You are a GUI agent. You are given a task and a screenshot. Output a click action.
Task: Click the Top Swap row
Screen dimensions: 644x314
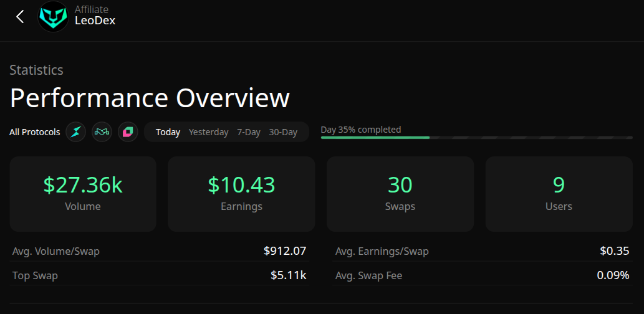[x=159, y=275]
